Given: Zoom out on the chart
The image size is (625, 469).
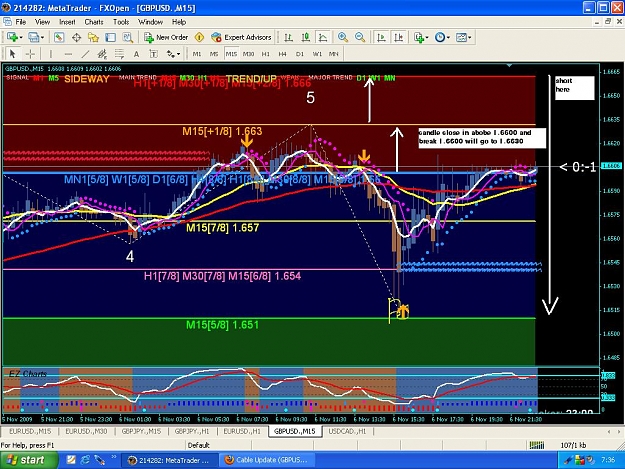Looking at the screenshot, I should pyautogui.click(x=360, y=37).
